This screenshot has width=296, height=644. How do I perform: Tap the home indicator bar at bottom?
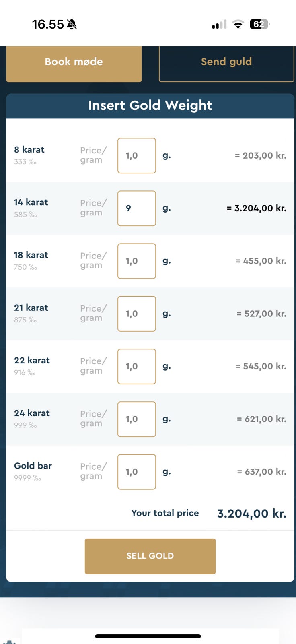pyautogui.click(x=148, y=636)
